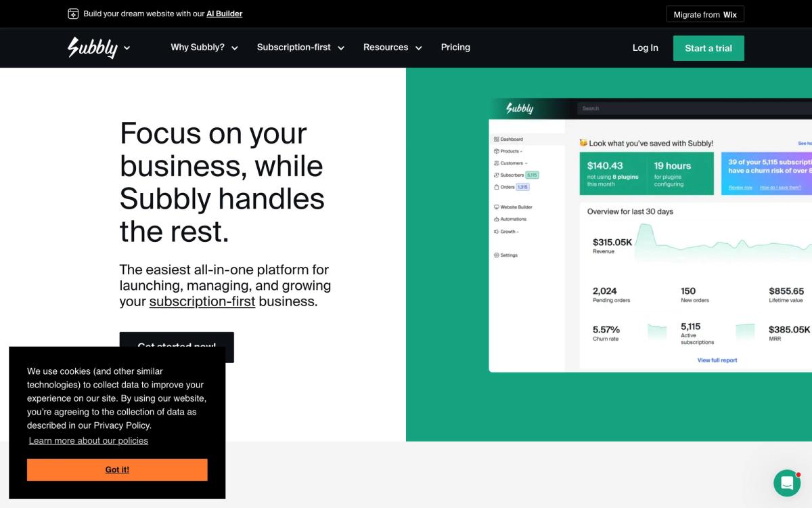Screen dimensions: 812x508
Task: Open Learn more about our policies link
Action: 88,440
